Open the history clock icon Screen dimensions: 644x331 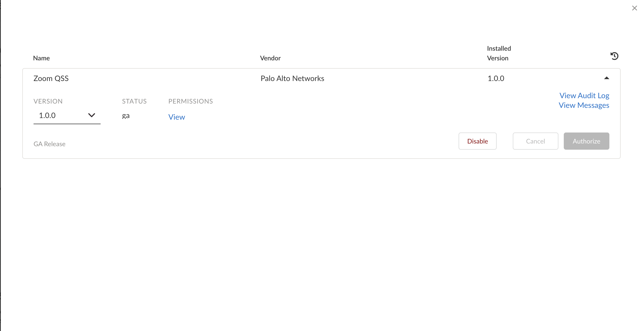[614, 56]
